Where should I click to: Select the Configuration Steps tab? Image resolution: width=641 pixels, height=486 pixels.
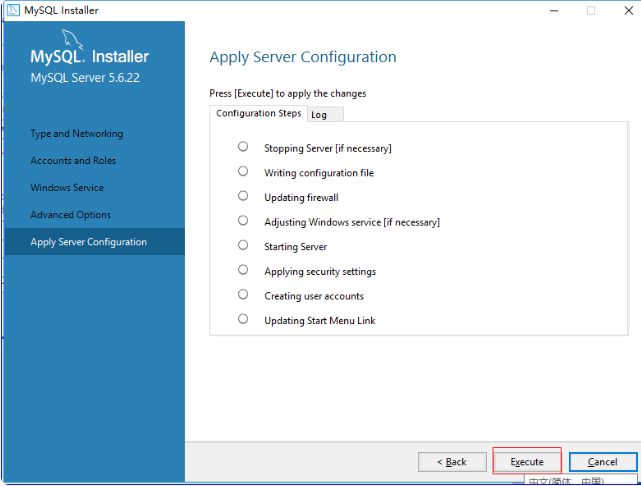click(258, 113)
